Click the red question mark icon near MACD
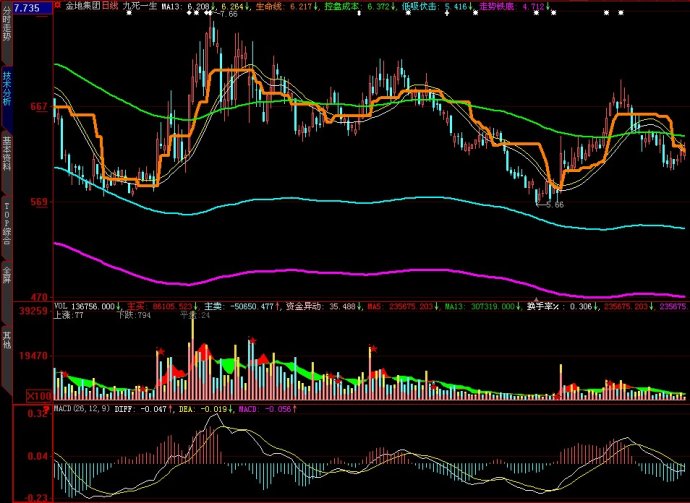Image resolution: width=690 pixels, height=503 pixels. coord(48,409)
